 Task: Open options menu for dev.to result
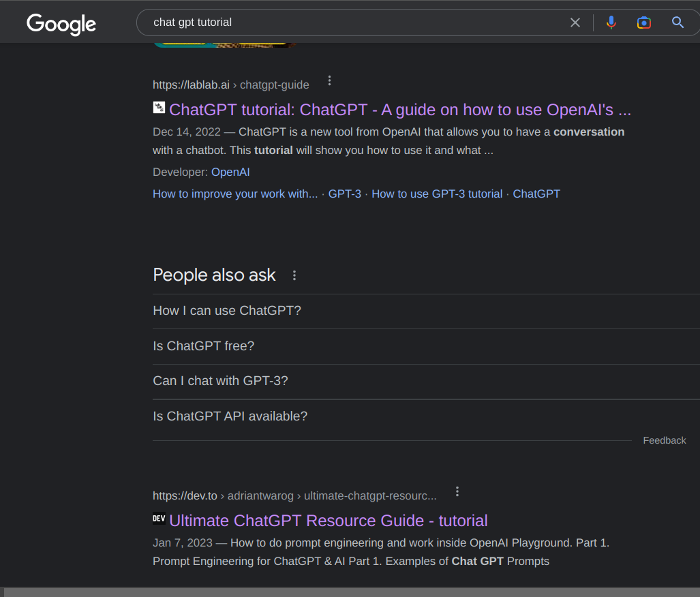pos(457,491)
